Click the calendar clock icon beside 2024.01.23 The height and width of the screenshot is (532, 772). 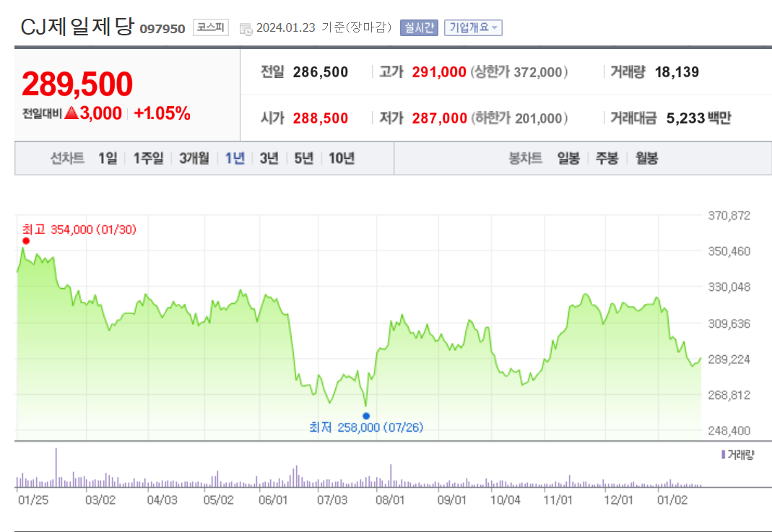pos(246,29)
